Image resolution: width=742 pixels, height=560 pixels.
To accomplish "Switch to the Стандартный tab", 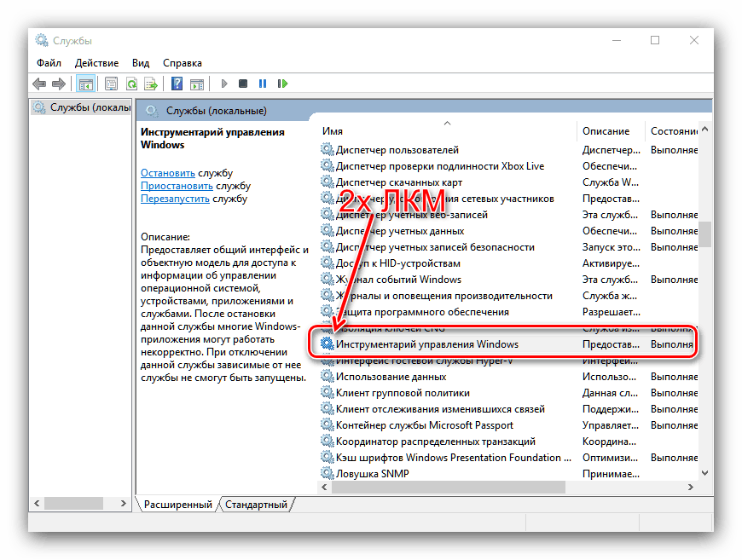I will (x=256, y=505).
